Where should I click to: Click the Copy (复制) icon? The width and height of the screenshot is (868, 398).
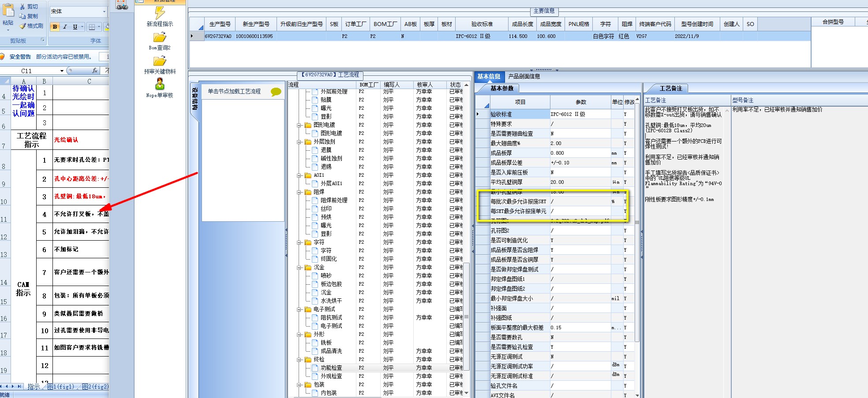pos(22,16)
